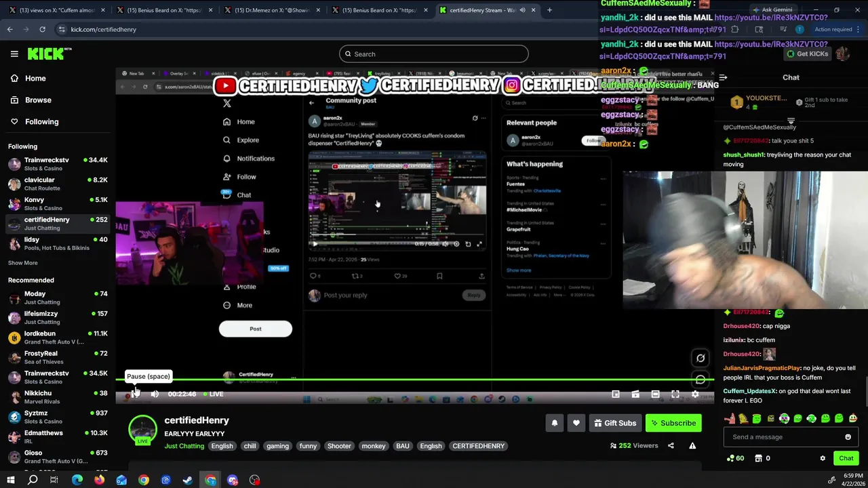
Task: Select the gaming tag
Action: click(x=277, y=446)
